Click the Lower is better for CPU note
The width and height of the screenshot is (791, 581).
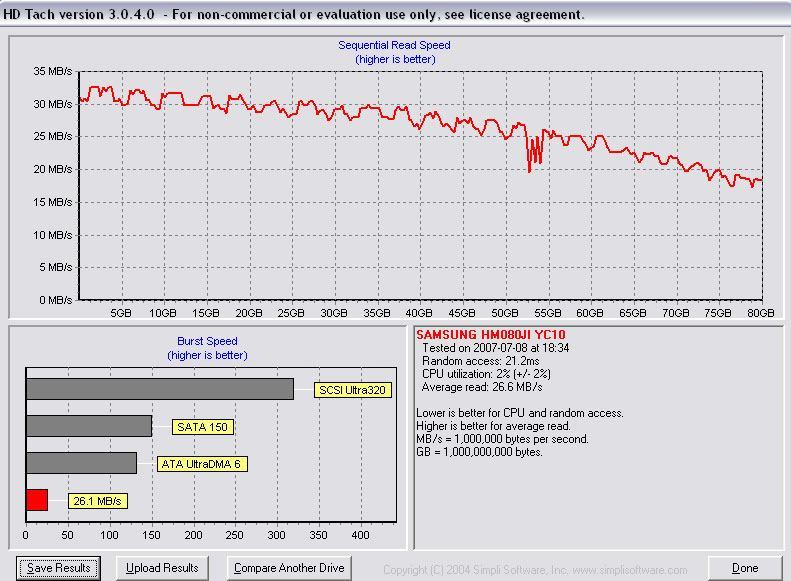(x=520, y=413)
